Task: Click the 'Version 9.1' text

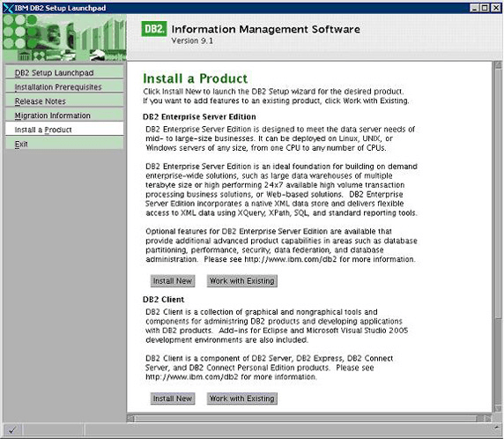Action: (192, 41)
